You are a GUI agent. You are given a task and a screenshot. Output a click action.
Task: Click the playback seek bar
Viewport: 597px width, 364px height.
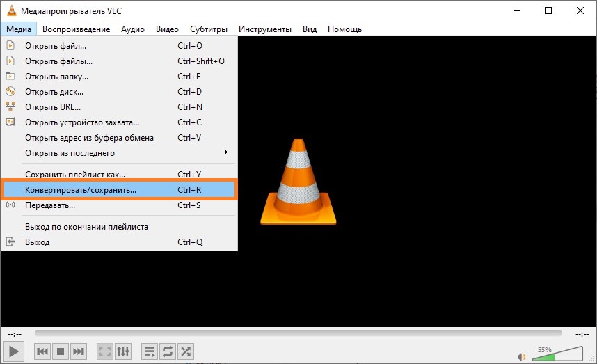coord(298,334)
